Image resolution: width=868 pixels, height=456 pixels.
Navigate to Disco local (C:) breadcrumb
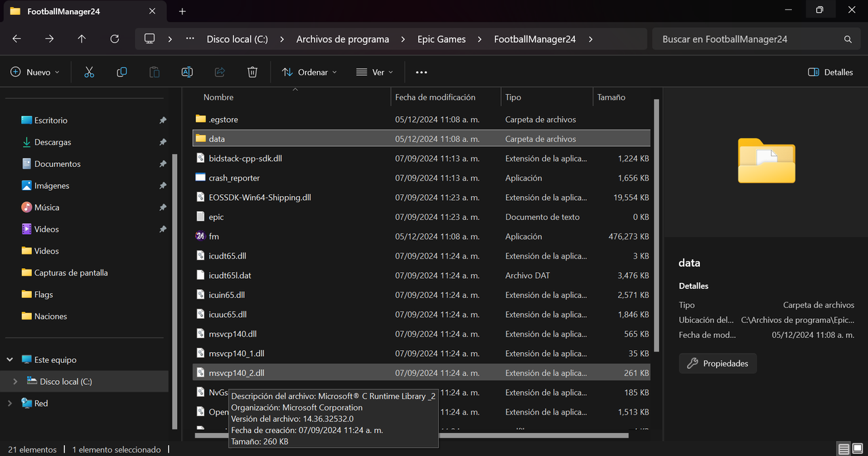click(237, 39)
